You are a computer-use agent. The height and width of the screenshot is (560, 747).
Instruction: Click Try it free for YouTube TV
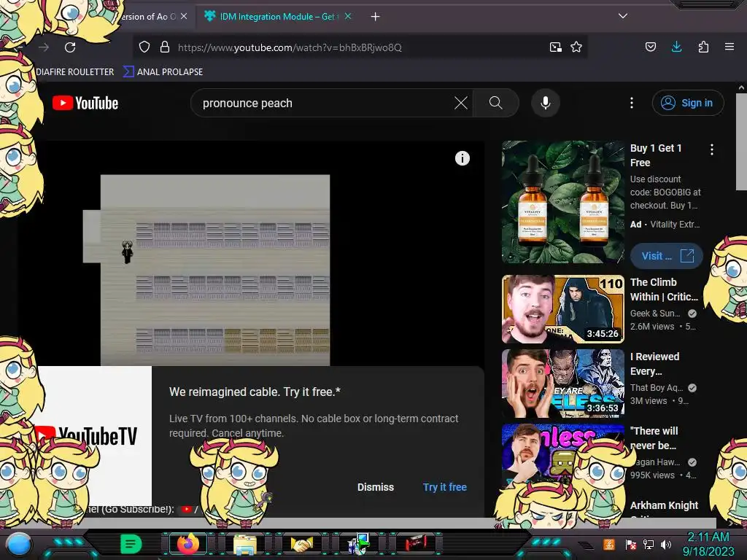coord(444,487)
